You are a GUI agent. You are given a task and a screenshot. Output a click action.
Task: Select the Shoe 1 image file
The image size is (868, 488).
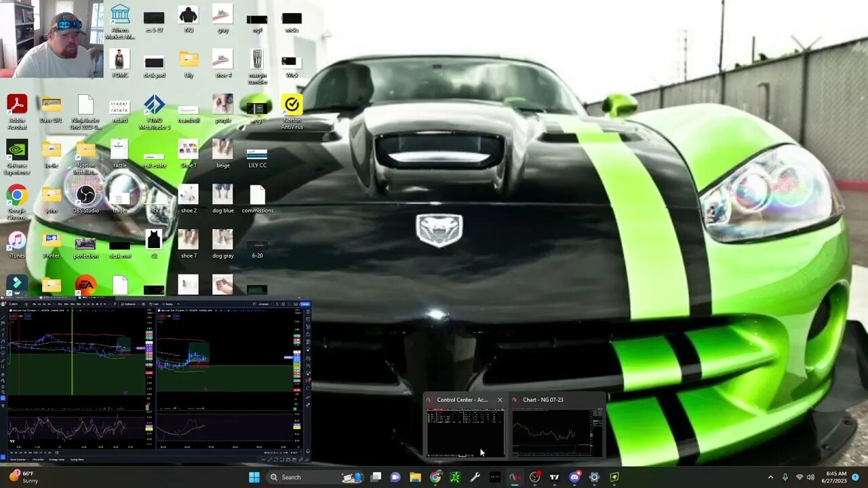pyautogui.click(x=189, y=155)
